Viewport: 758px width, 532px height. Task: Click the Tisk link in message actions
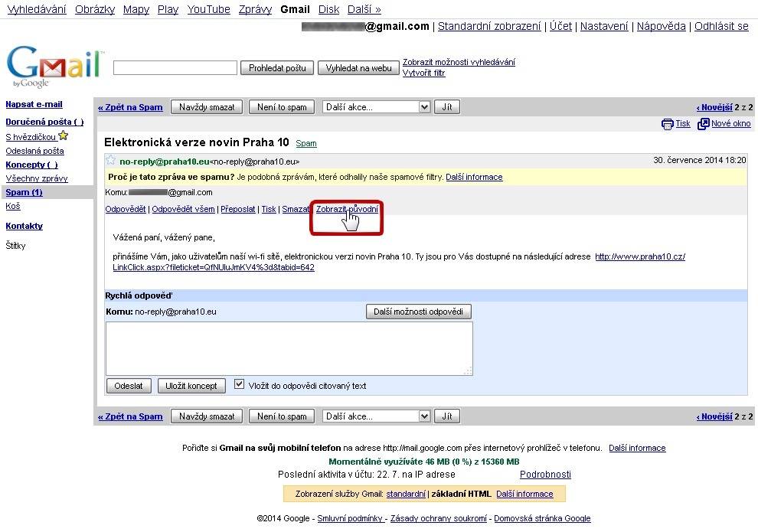269,209
